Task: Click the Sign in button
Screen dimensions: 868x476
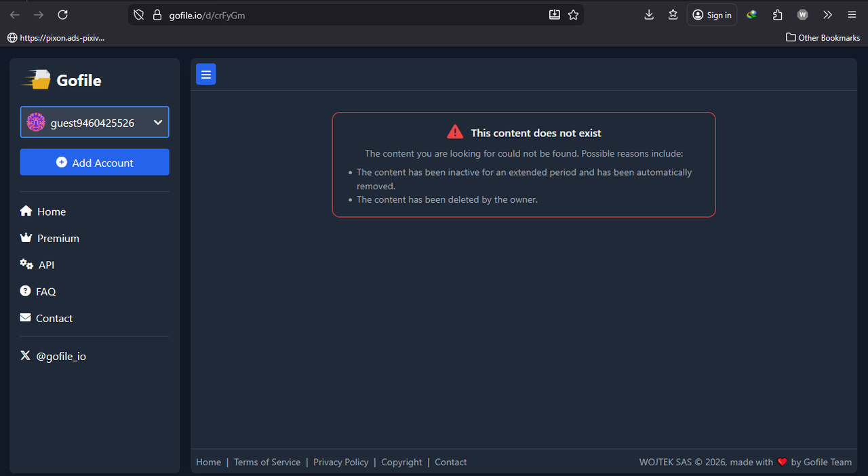Action: [x=712, y=15]
